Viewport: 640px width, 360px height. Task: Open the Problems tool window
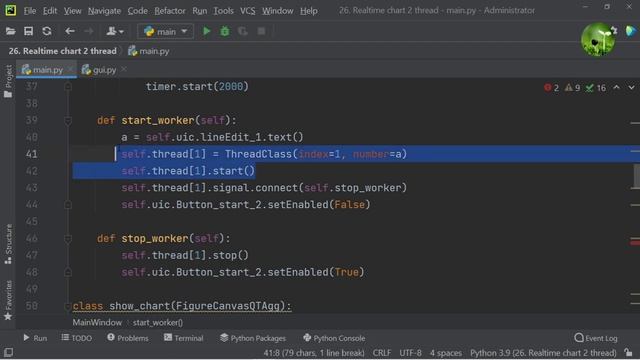(x=128, y=338)
